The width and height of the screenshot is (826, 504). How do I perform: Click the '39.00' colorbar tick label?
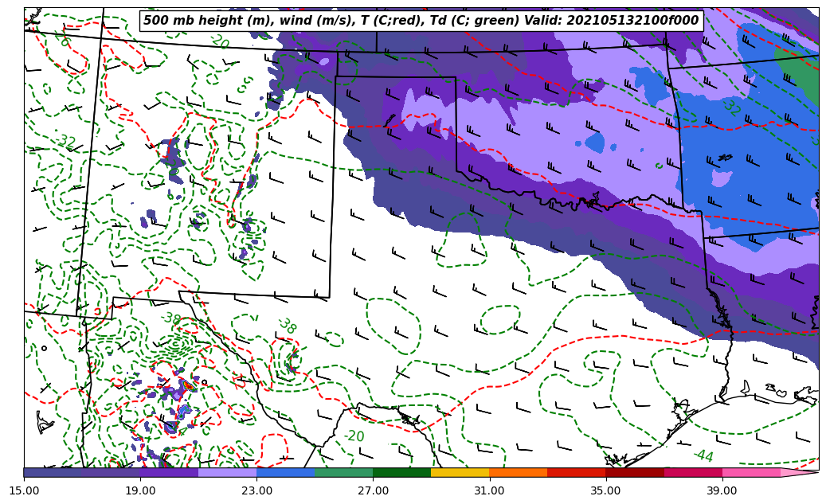(x=722, y=490)
